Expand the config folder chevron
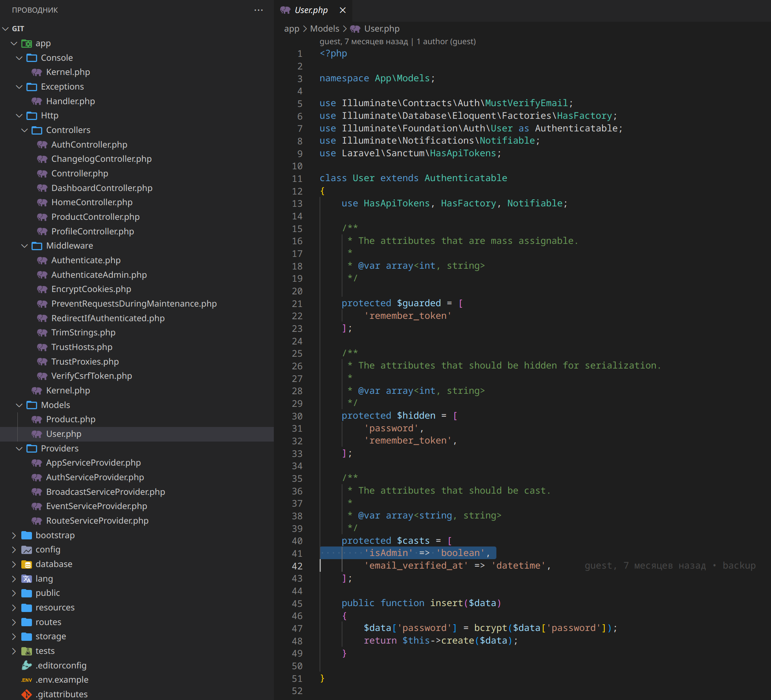Viewport: 771px width, 700px height. tap(14, 550)
